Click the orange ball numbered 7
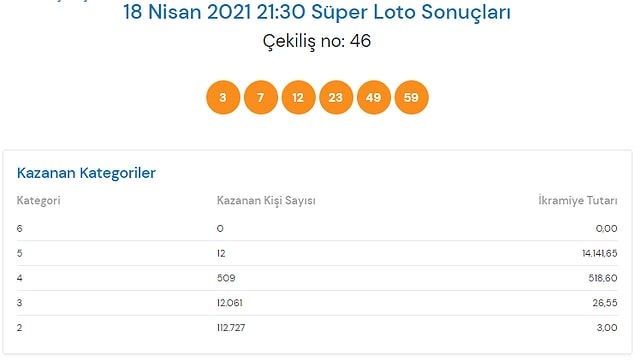Viewport: 635px width, 360px height. (x=261, y=98)
